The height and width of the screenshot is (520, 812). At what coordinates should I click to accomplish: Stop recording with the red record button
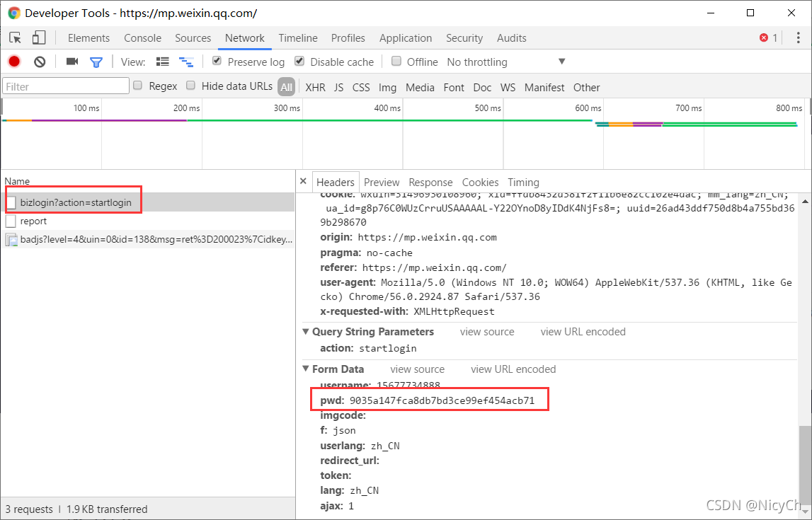pos(14,62)
